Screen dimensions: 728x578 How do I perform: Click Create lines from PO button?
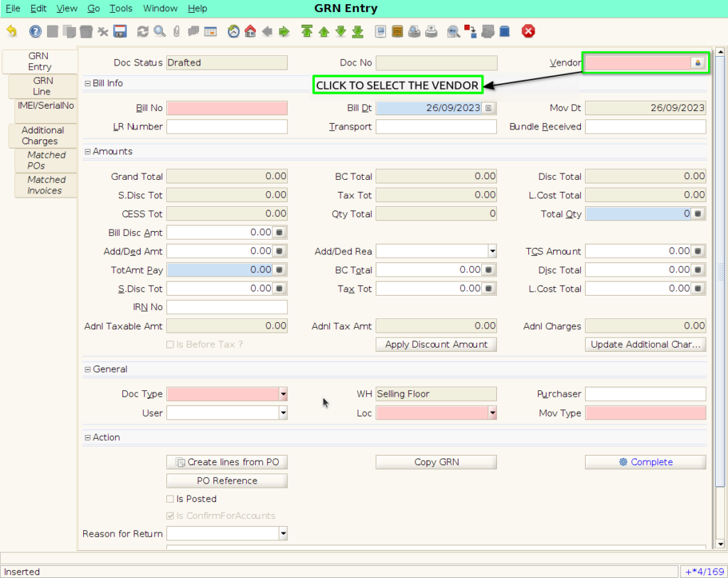(227, 462)
